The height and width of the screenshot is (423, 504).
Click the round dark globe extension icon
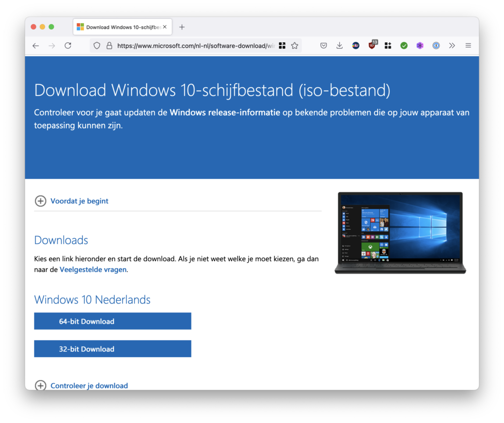pos(355,46)
